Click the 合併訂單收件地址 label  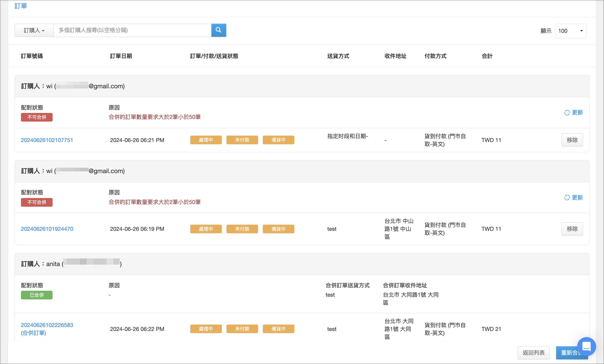click(405, 285)
